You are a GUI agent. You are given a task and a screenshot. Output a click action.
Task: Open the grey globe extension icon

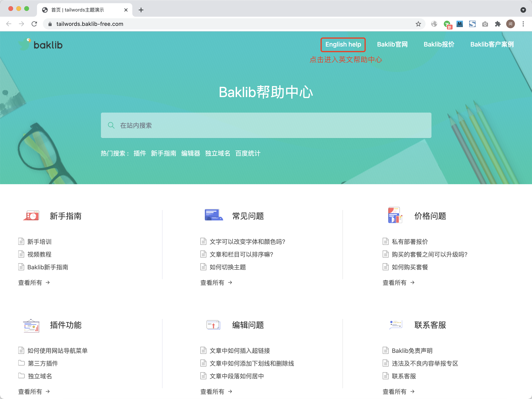tap(434, 24)
